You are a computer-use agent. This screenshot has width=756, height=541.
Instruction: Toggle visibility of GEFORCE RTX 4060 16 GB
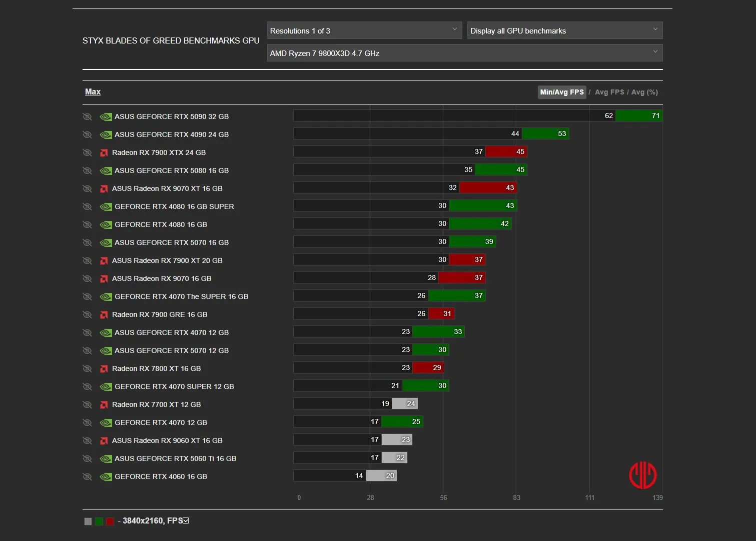pos(87,476)
